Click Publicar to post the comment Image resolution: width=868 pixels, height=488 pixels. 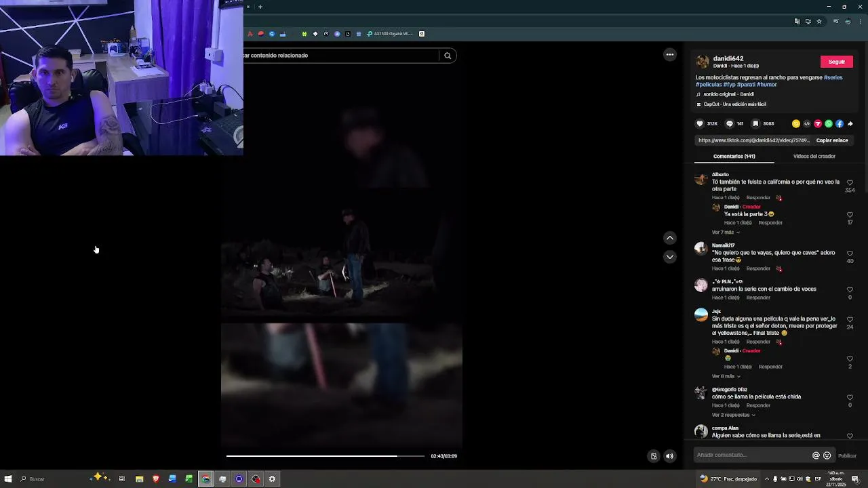point(847,456)
